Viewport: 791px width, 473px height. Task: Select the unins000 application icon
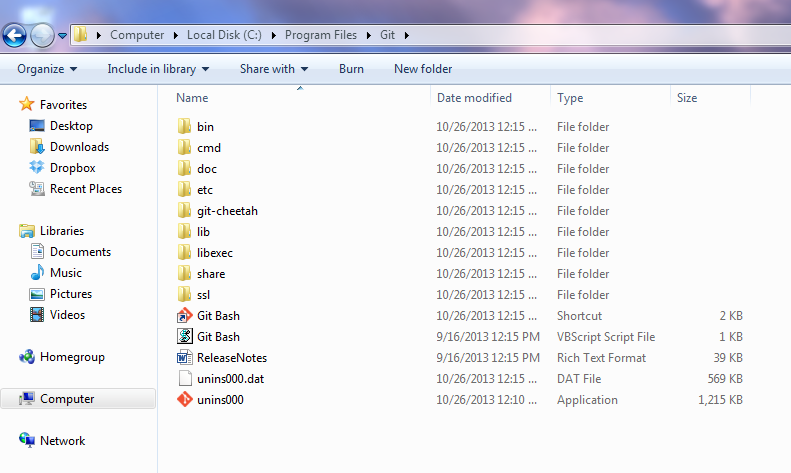[x=184, y=400]
